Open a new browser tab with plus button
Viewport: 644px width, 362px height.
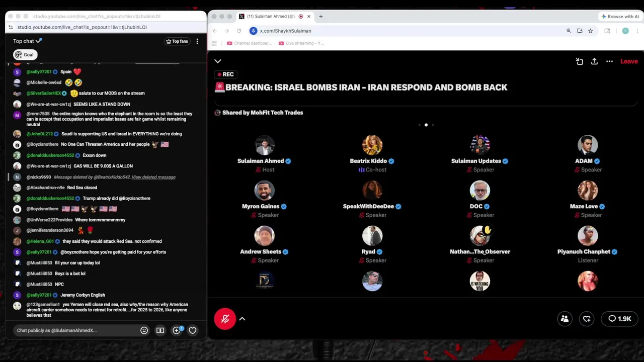(320, 17)
